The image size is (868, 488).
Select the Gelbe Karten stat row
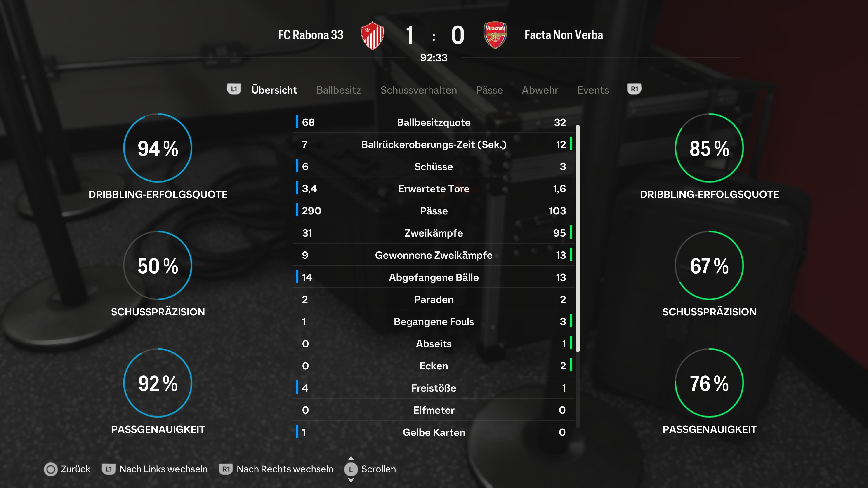click(434, 432)
